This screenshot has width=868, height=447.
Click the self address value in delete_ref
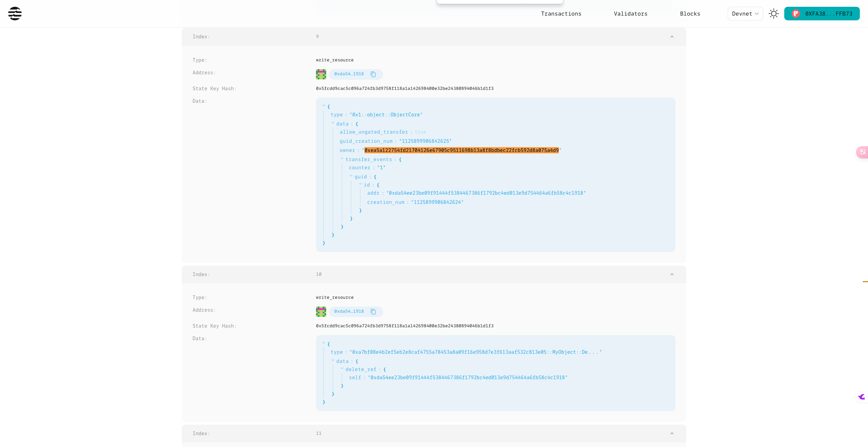[x=467, y=377]
